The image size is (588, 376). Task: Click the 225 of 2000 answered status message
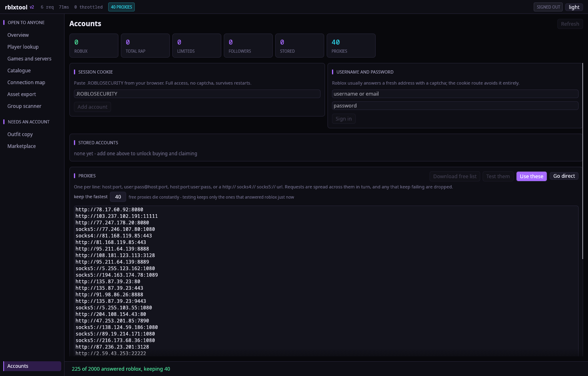pos(121,369)
